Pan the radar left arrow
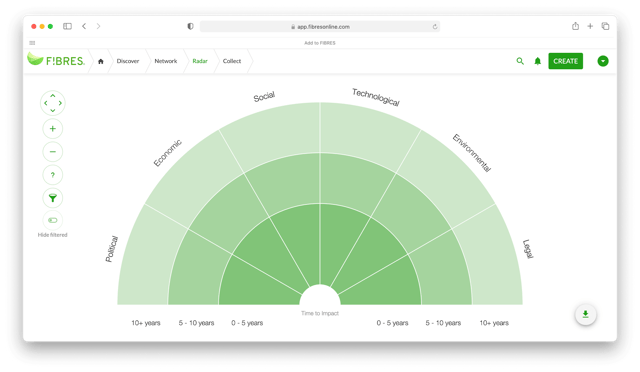Screen dimensions: 640x372 click(x=45, y=103)
